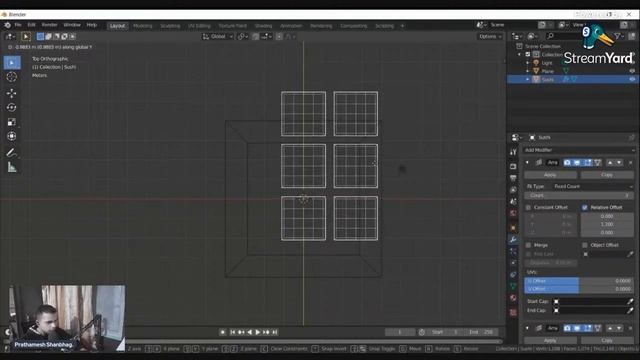The width and height of the screenshot is (640, 360).
Task: Switch to the Shading workspace tab
Action: (x=263, y=26)
